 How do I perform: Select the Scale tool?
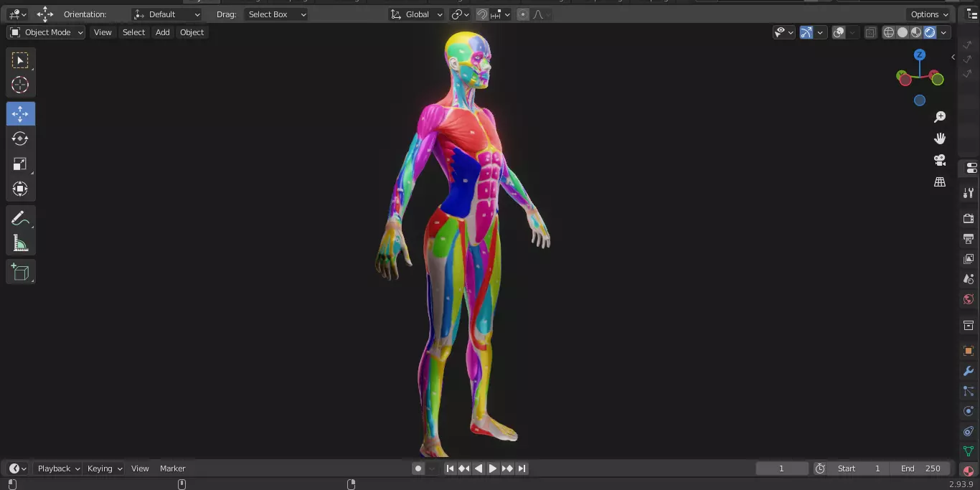pos(20,164)
